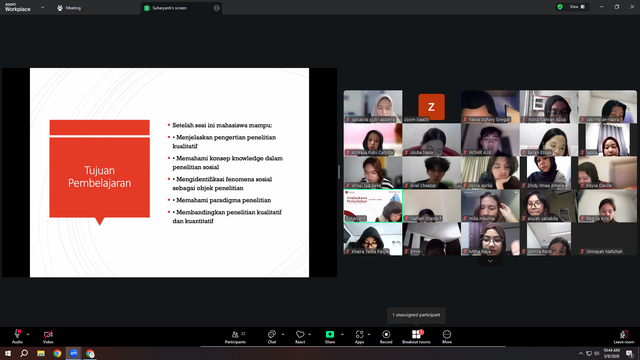Click the Leave room button
This screenshot has height=360, width=640.
[624, 337]
